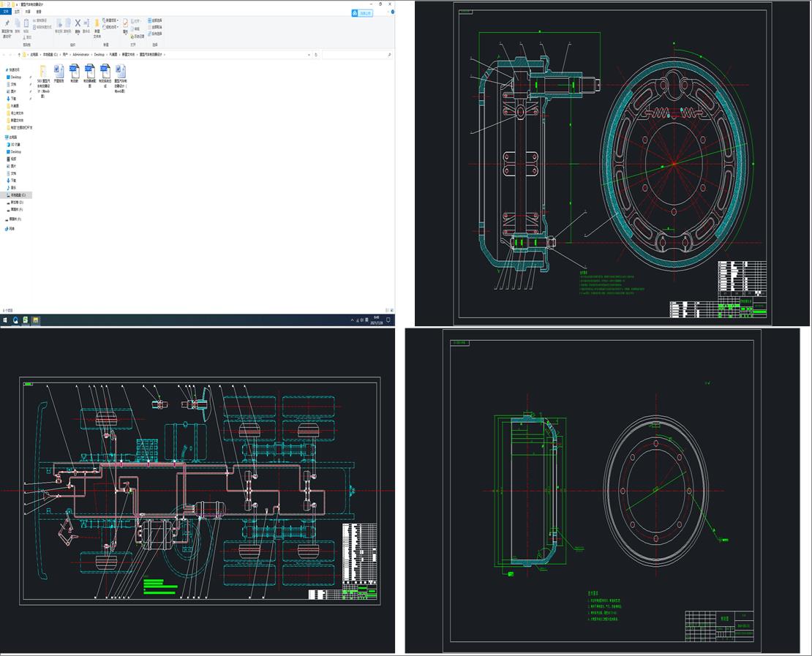Click the Administrator segment in address bar
812x656 pixels.
click(80, 55)
